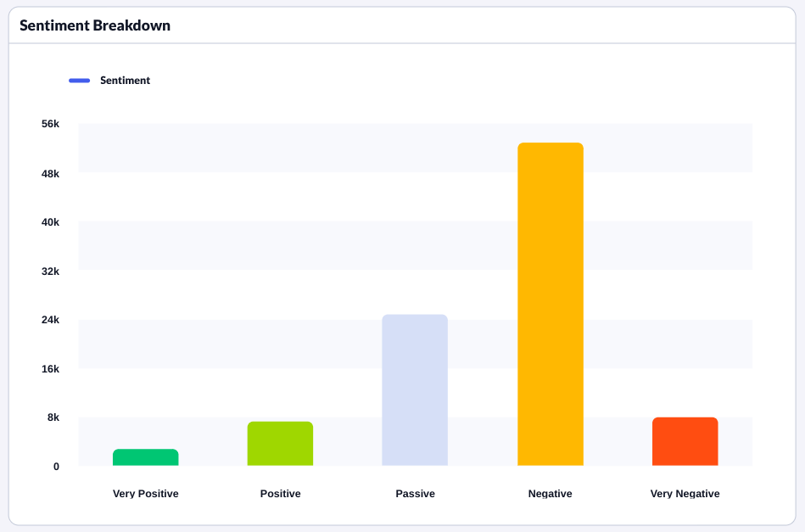This screenshot has height=532, width=805.
Task: Select the Very Negative axis label
Action: click(685, 493)
